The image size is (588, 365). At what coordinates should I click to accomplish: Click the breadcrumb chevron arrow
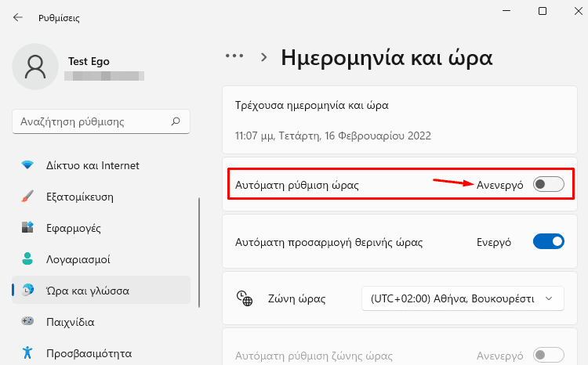pyautogui.click(x=264, y=57)
